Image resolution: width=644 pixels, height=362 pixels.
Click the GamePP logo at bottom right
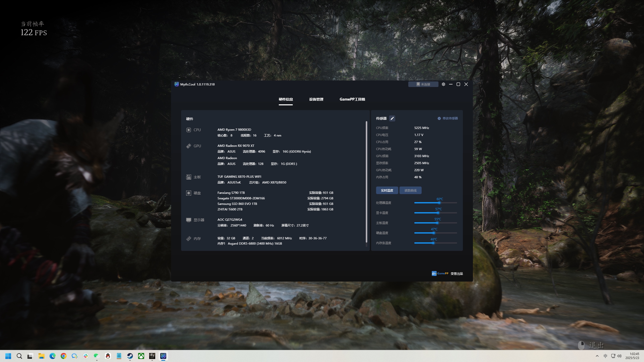pos(440,274)
